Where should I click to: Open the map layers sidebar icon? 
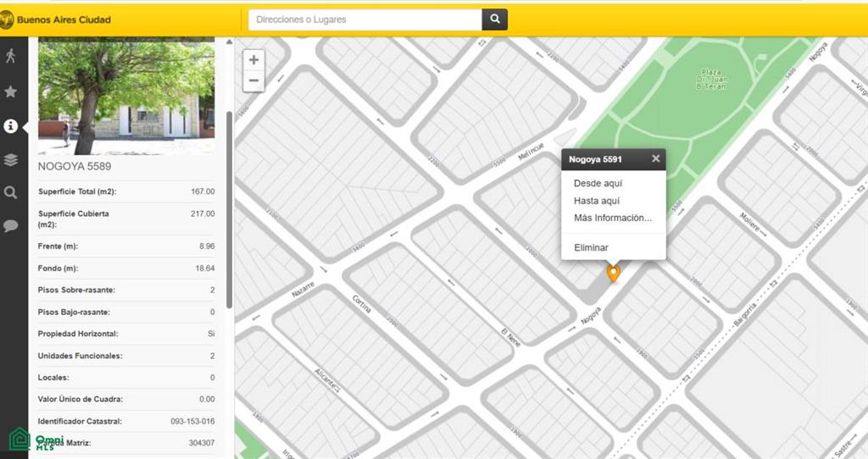click(x=10, y=160)
